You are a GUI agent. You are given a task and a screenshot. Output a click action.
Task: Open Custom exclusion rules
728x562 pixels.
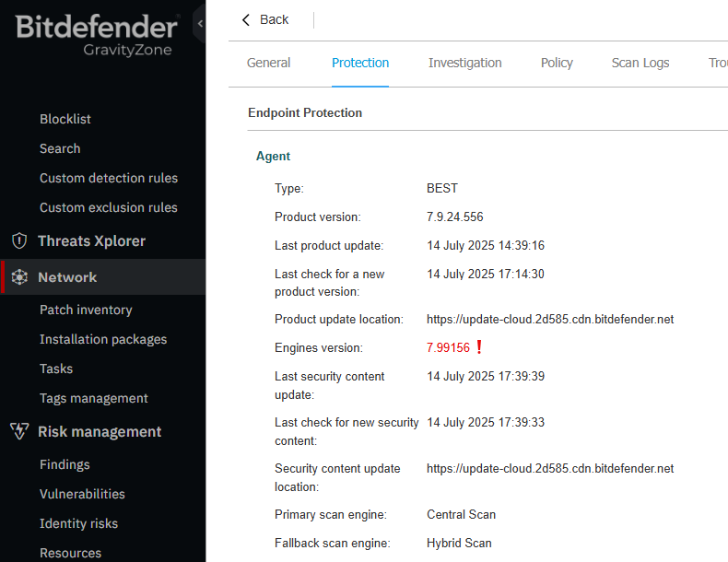109,207
